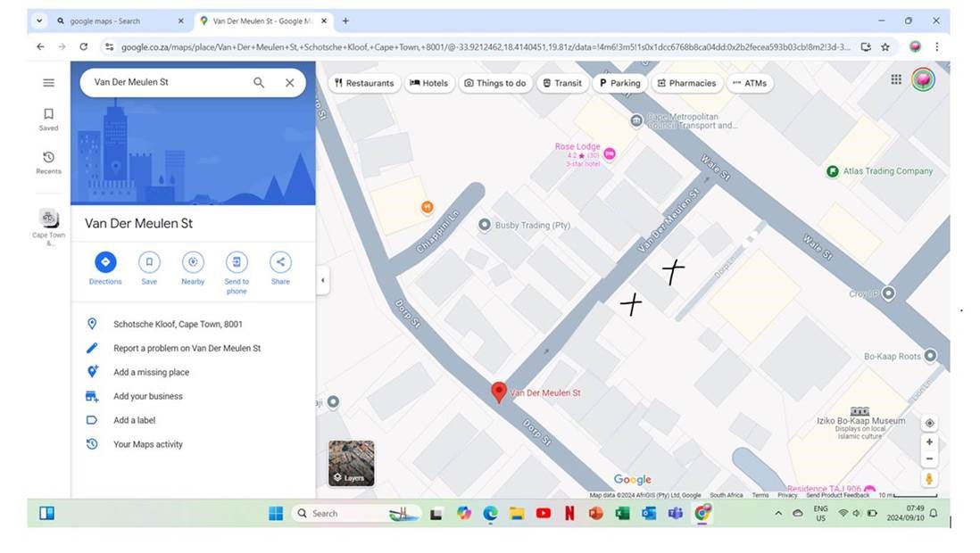Screen dimensions: 980x553
Task: Open the tab search dropdown
Action: 38,21
